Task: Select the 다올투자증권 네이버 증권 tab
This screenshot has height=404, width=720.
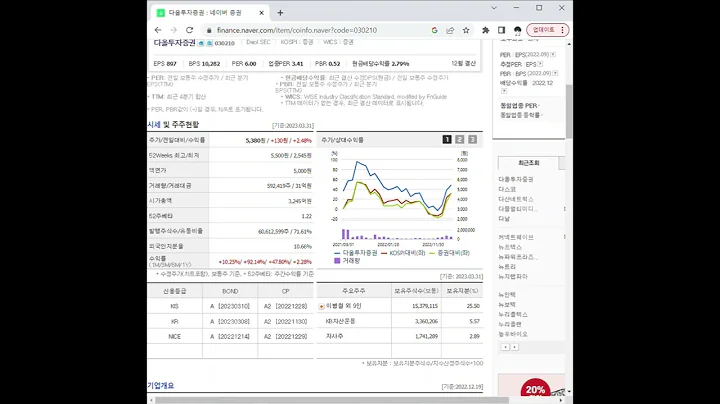Action: click(x=210, y=13)
